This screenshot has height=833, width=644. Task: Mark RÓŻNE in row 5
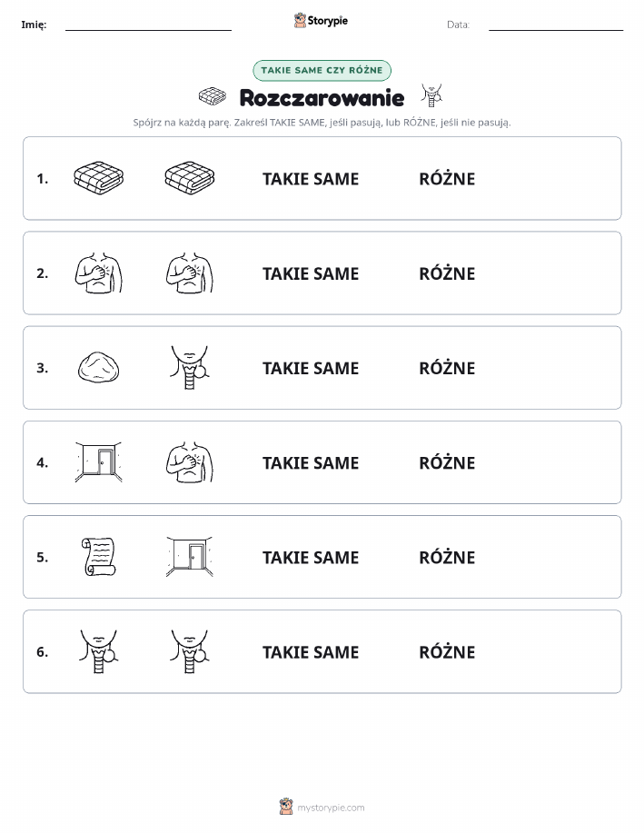(x=447, y=557)
